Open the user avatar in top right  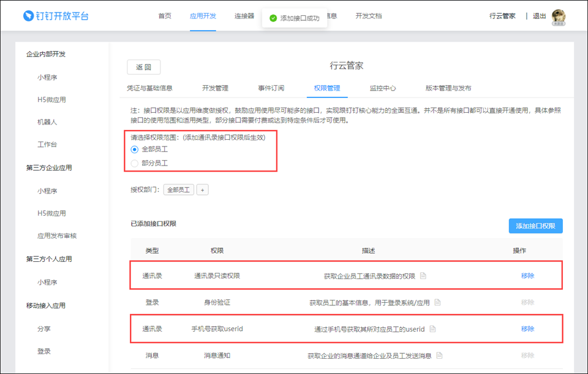pos(558,17)
